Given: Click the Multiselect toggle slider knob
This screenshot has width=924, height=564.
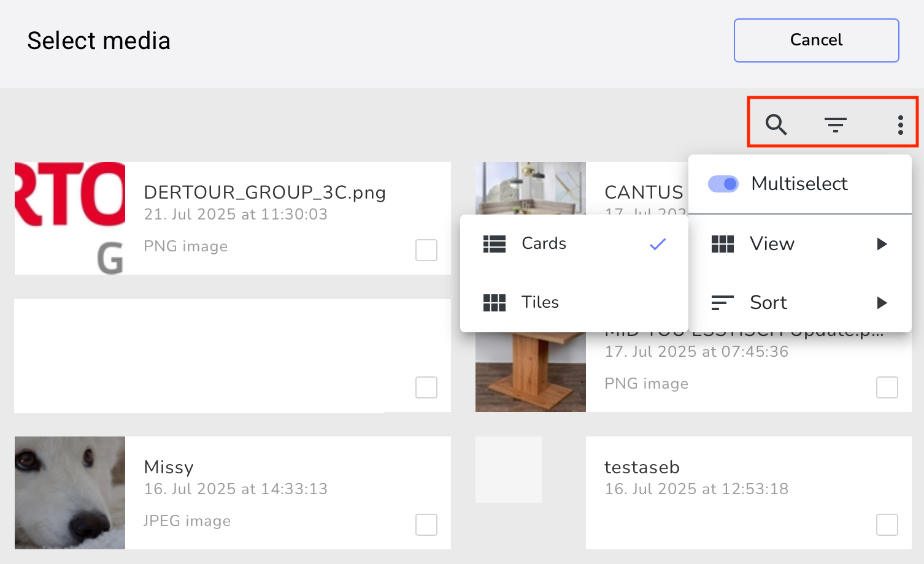Looking at the screenshot, I should click(x=730, y=183).
